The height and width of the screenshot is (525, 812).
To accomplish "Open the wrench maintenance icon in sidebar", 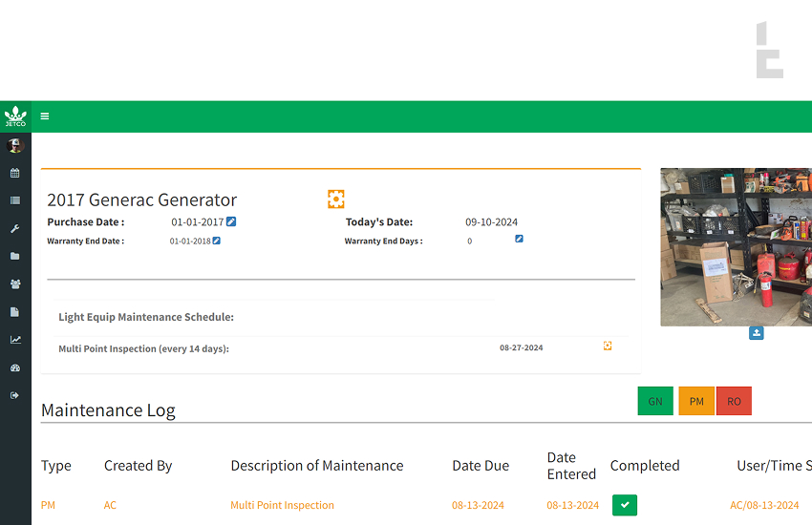I will point(15,229).
